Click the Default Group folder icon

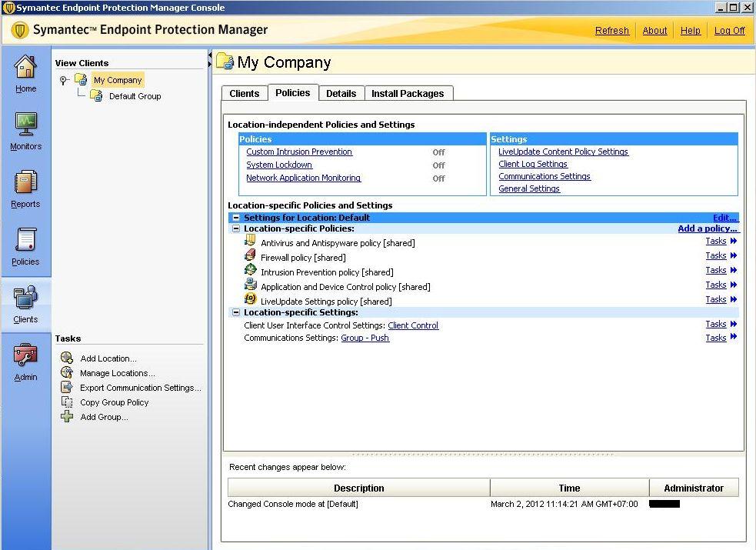tap(96, 95)
